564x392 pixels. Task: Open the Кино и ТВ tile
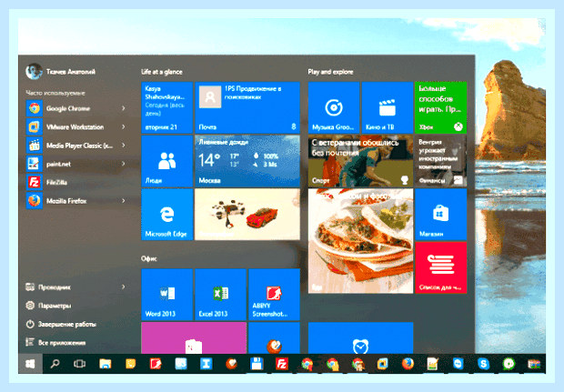point(387,107)
